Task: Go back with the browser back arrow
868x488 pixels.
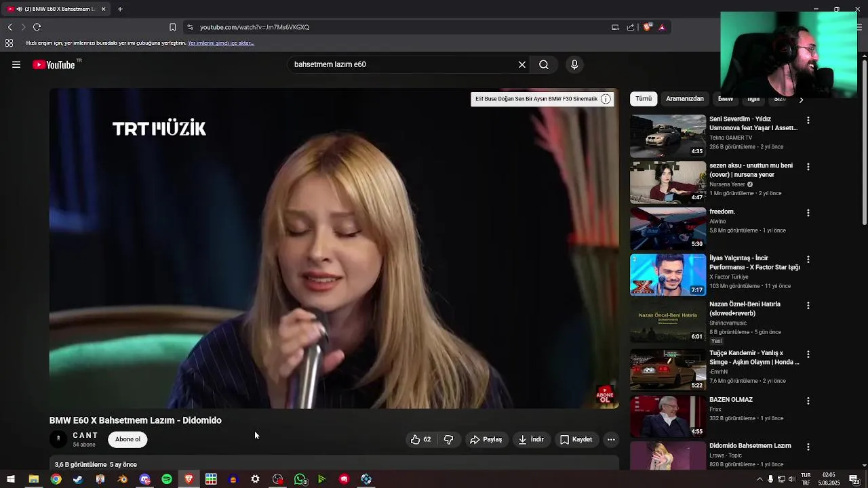Action: point(9,27)
